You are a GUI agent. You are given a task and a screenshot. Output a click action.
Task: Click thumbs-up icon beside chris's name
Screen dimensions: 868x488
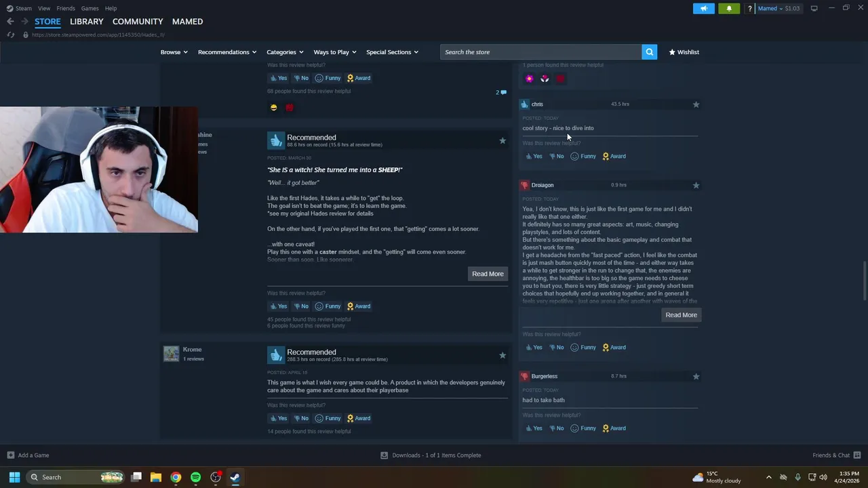(x=524, y=104)
